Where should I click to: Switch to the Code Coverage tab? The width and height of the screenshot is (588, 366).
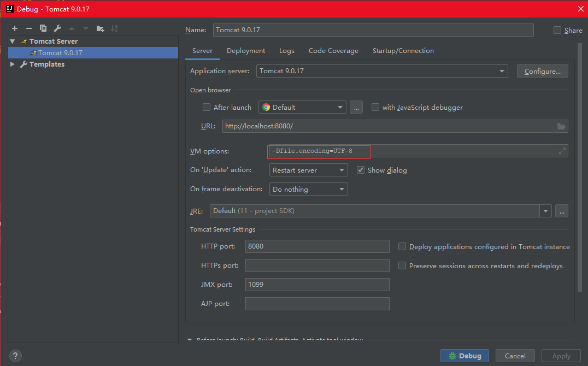333,51
